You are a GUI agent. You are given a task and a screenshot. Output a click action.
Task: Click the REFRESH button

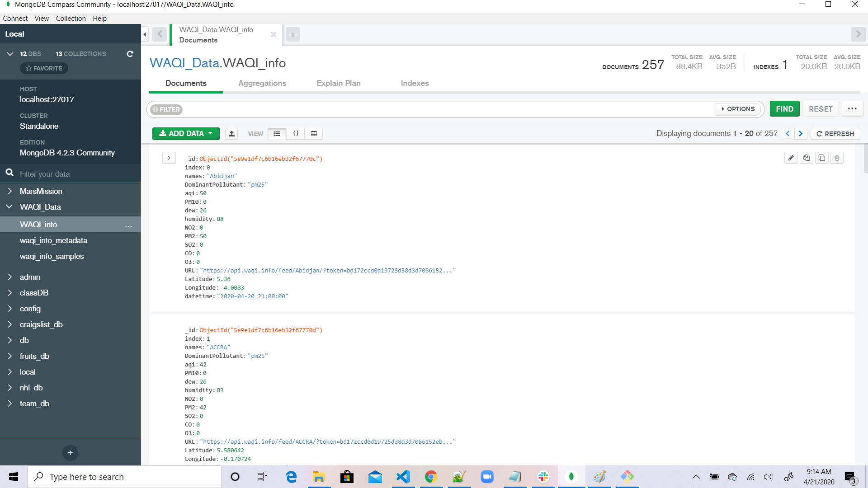pyautogui.click(x=835, y=134)
